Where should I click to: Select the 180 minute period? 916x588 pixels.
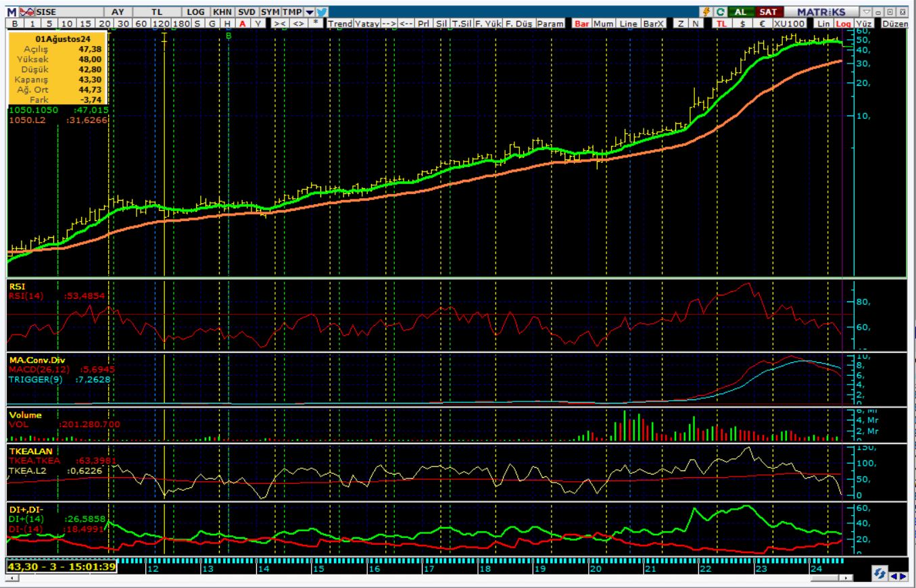click(x=181, y=23)
